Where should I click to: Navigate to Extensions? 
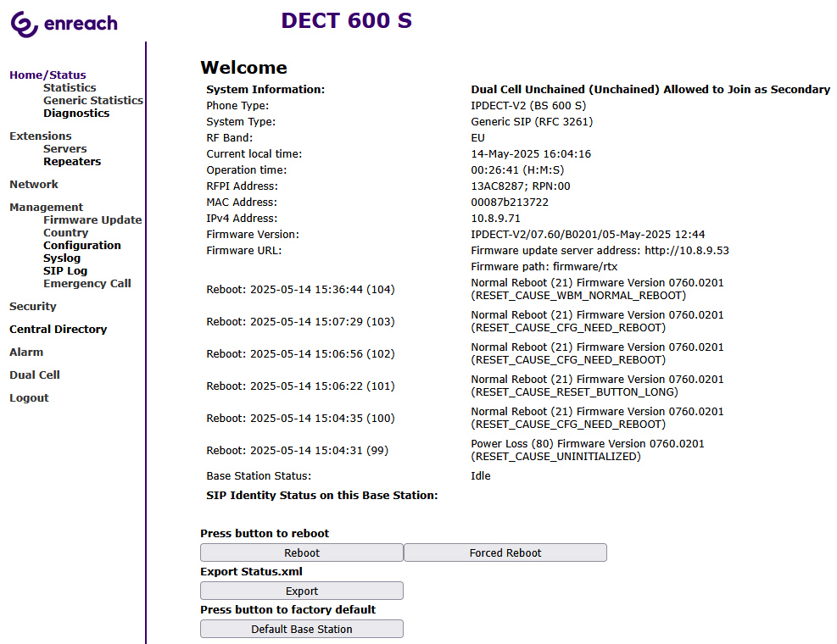(x=41, y=136)
